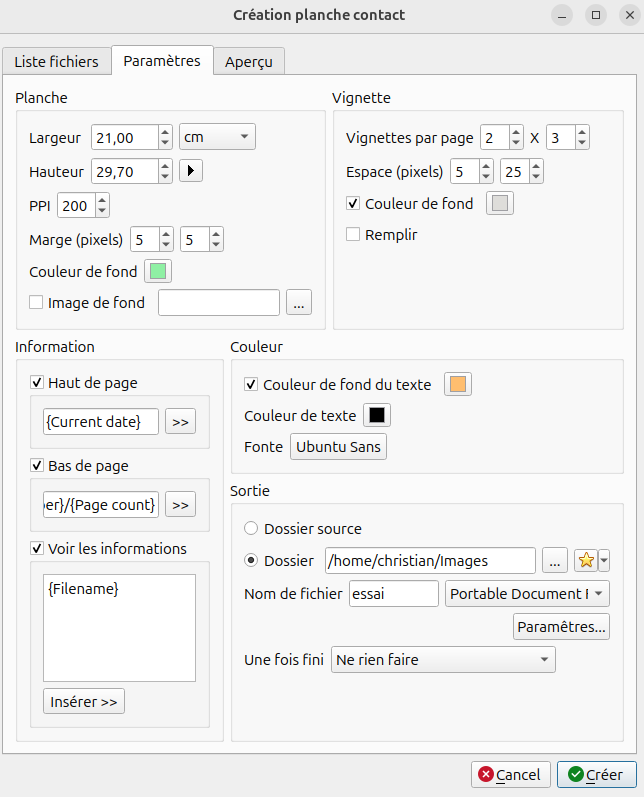
Task: Expand the Portable Document format dropdown
Action: coord(527,594)
